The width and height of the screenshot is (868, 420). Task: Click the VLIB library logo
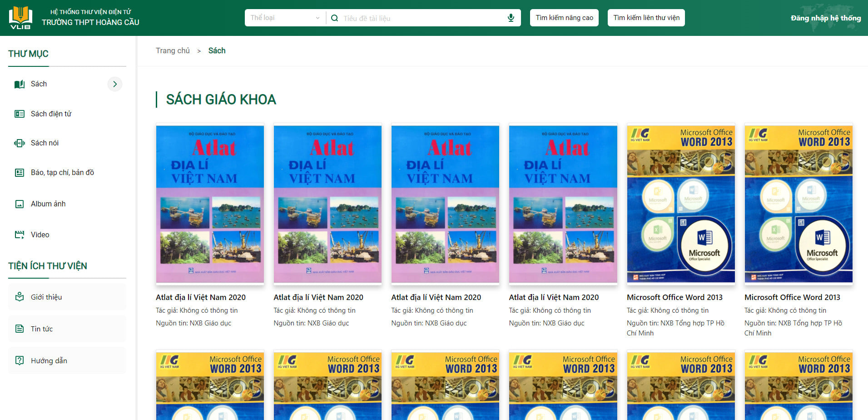20,18
